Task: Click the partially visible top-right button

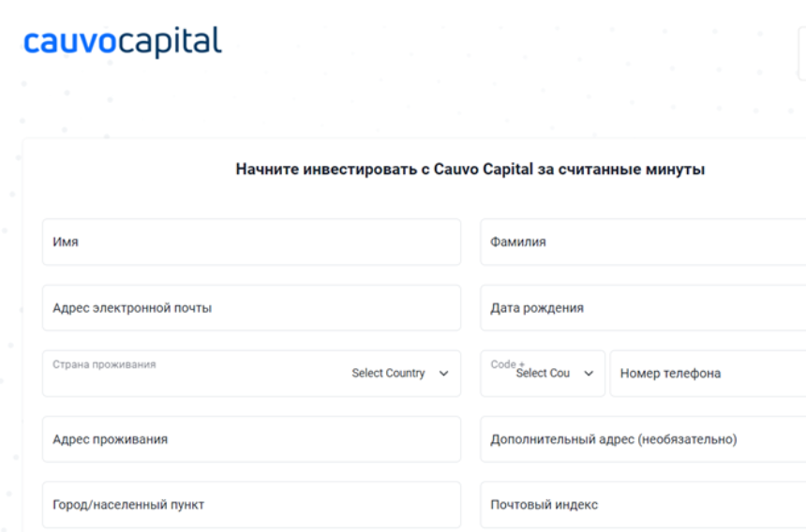Action: [802, 53]
